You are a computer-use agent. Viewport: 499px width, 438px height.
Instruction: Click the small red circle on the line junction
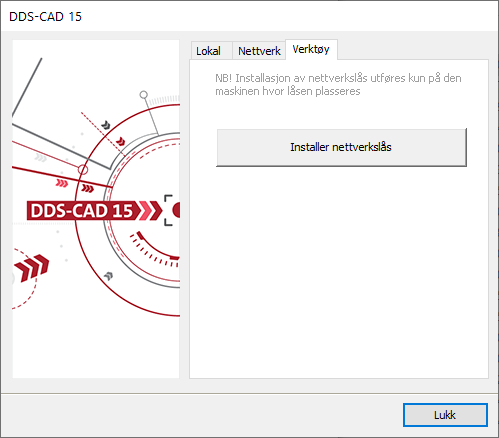83,170
